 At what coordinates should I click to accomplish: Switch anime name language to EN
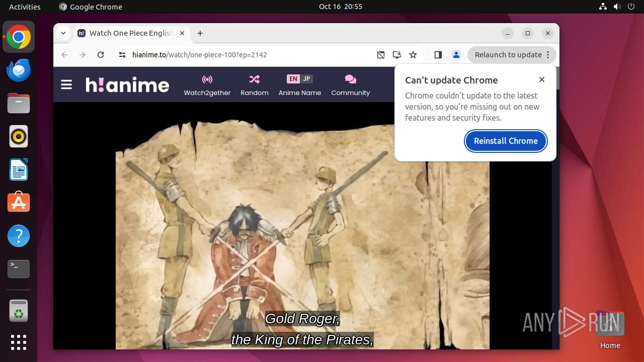[x=293, y=79]
